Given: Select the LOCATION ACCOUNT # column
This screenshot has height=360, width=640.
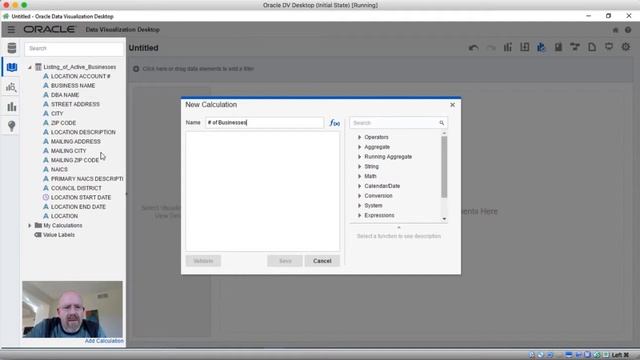Looking at the screenshot, I should [x=80, y=76].
